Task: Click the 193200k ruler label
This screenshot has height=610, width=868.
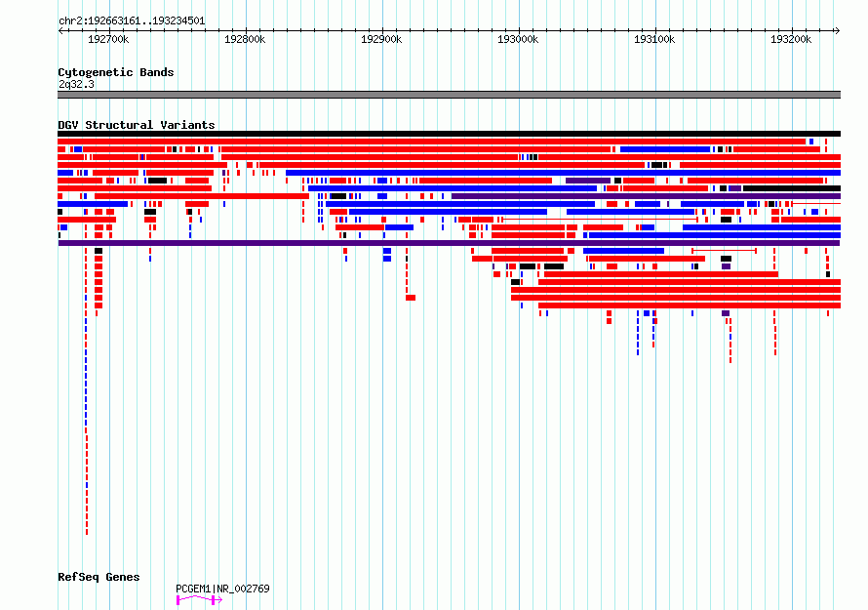Action: 791,39
